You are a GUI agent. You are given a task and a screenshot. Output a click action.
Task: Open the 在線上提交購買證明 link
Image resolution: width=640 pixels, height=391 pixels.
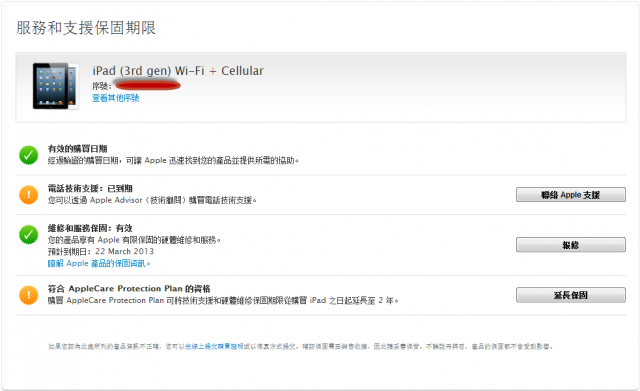(x=214, y=347)
